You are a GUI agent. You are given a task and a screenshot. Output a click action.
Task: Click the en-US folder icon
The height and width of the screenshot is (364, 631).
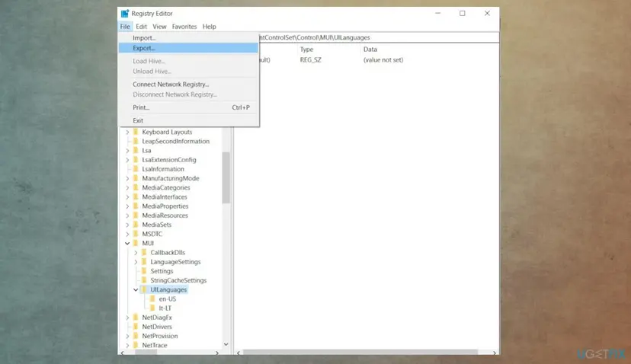[153, 299]
